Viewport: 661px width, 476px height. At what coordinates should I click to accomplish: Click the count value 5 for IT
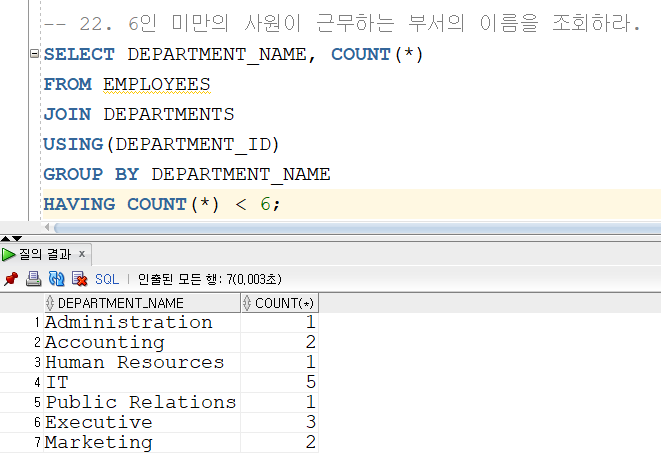click(x=279, y=382)
